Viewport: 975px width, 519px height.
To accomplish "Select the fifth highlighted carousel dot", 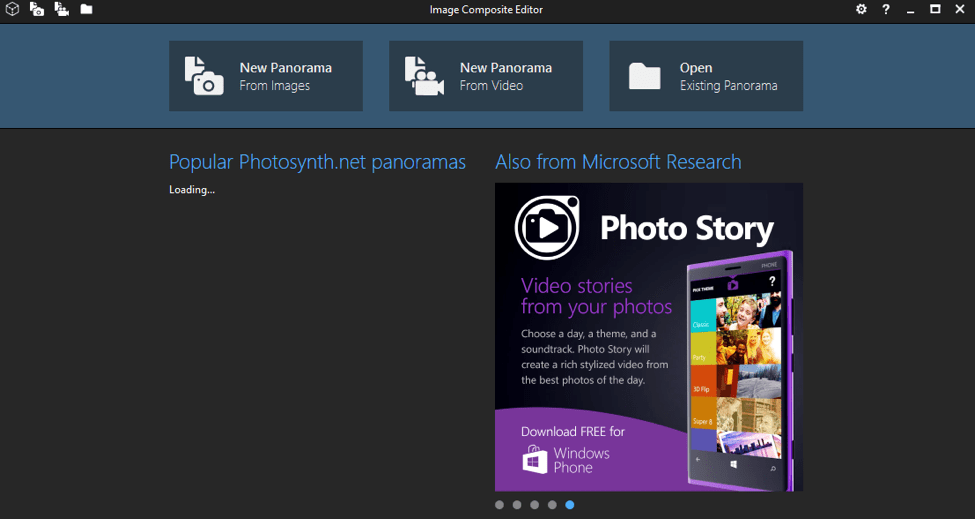I will point(570,505).
